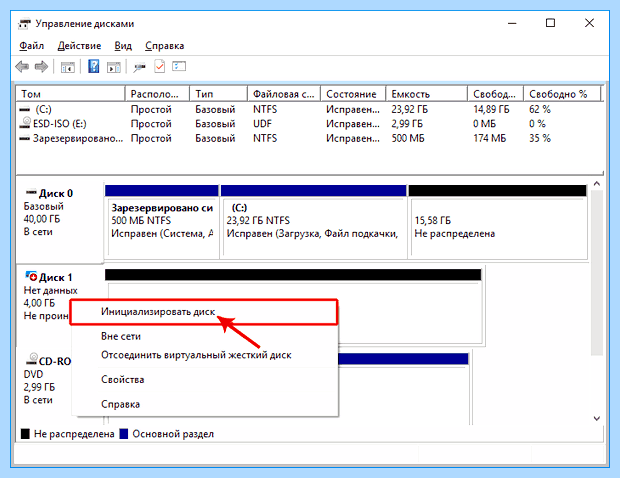Choose Отсоединить виртуальный жесткий диск
620x478 pixels.
coord(205,355)
